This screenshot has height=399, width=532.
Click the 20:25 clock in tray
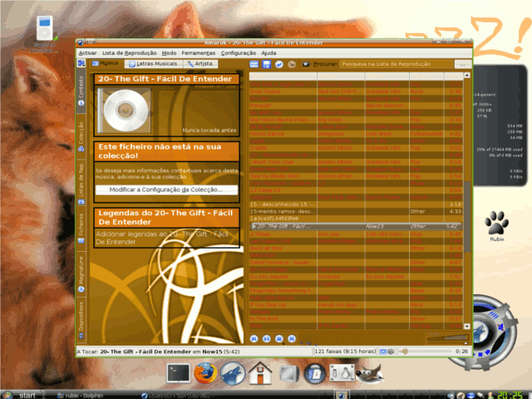pyautogui.click(x=510, y=395)
